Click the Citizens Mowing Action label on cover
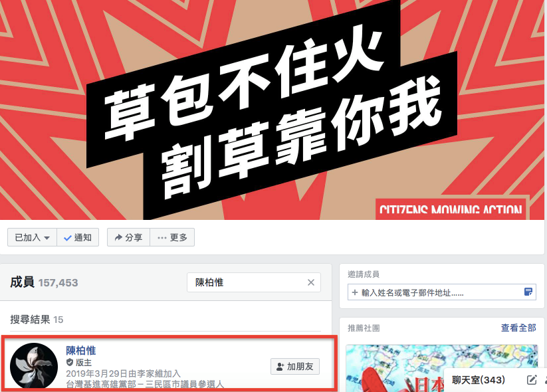The image size is (547, 392). tap(451, 209)
